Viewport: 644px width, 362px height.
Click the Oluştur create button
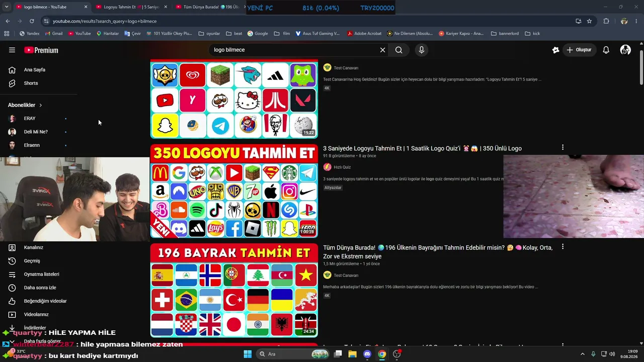[x=579, y=50]
